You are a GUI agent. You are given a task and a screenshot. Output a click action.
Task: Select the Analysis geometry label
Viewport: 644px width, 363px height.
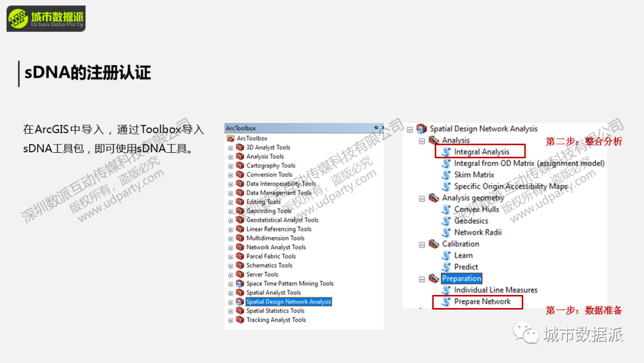click(x=473, y=198)
